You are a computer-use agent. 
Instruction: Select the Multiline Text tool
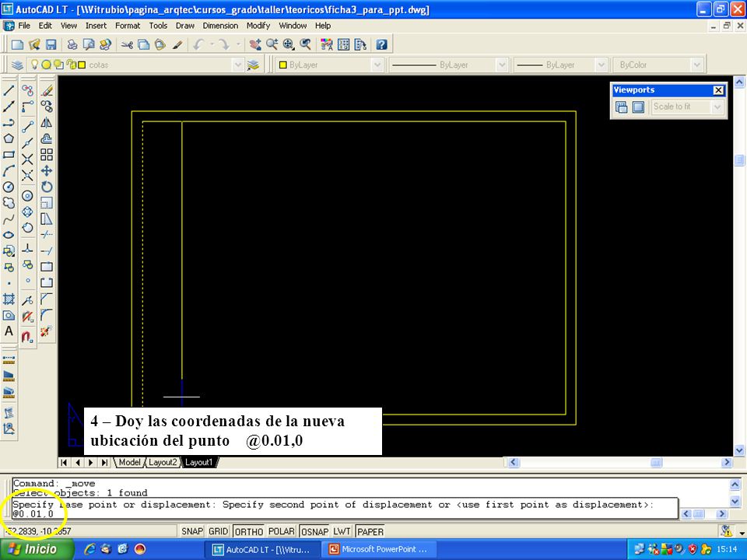[9, 331]
